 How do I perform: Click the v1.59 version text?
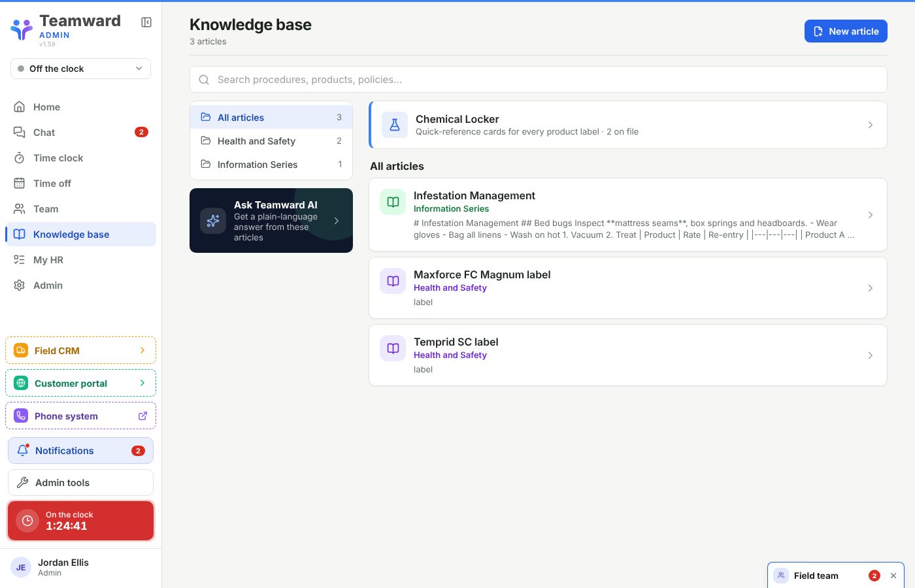(47, 44)
